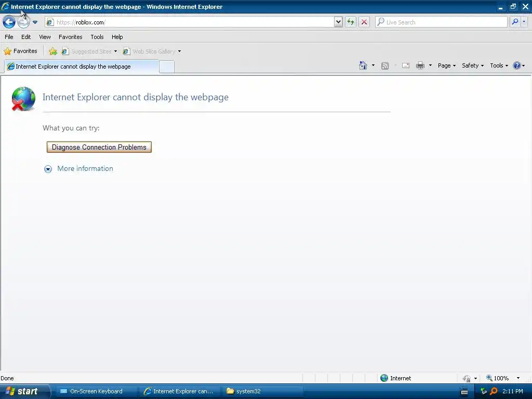Open Web Slice Gallery link
Viewport: 532px width, 399px height.
pyautogui.click(x=149, y=51)
